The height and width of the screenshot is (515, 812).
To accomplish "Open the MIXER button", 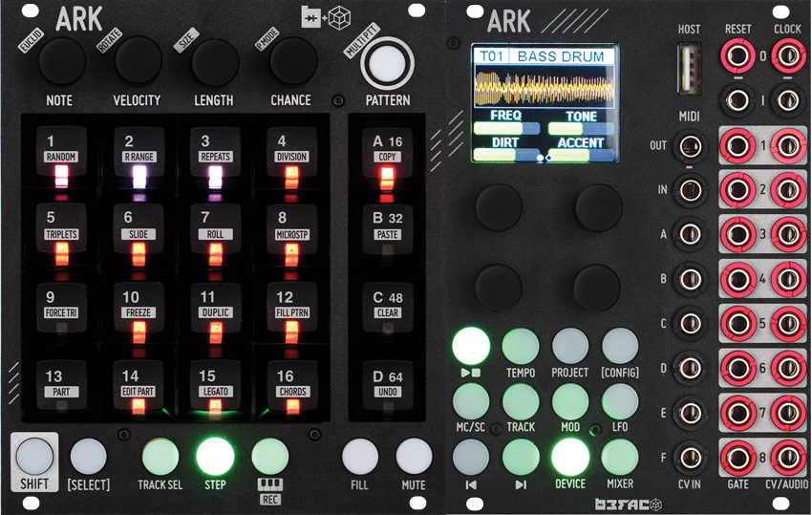I will tap(620, 457).
